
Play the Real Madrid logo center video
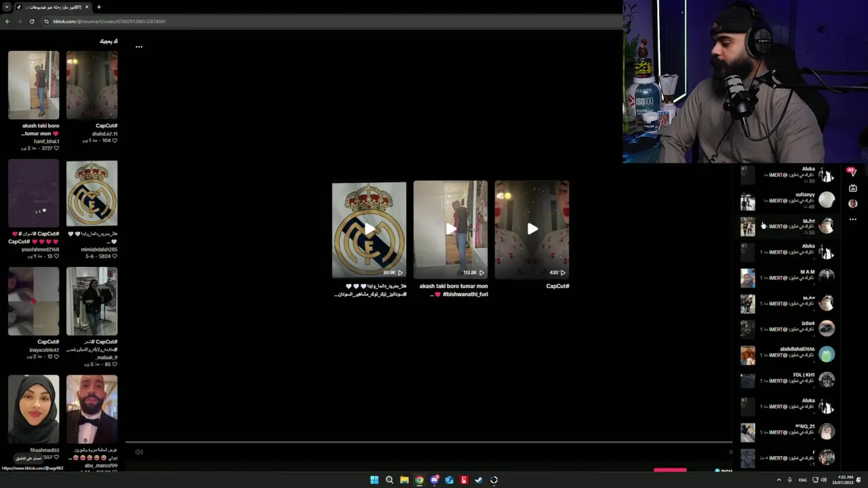[369, 230]
